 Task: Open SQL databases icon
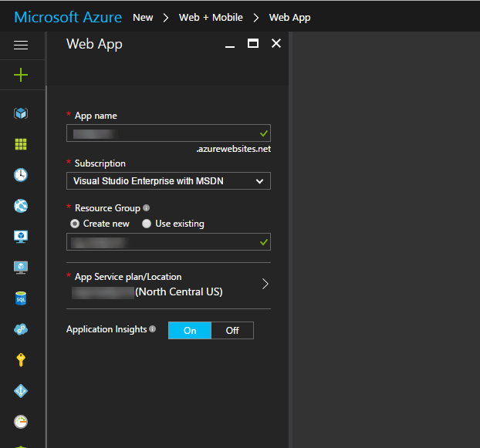pos(21,298)
